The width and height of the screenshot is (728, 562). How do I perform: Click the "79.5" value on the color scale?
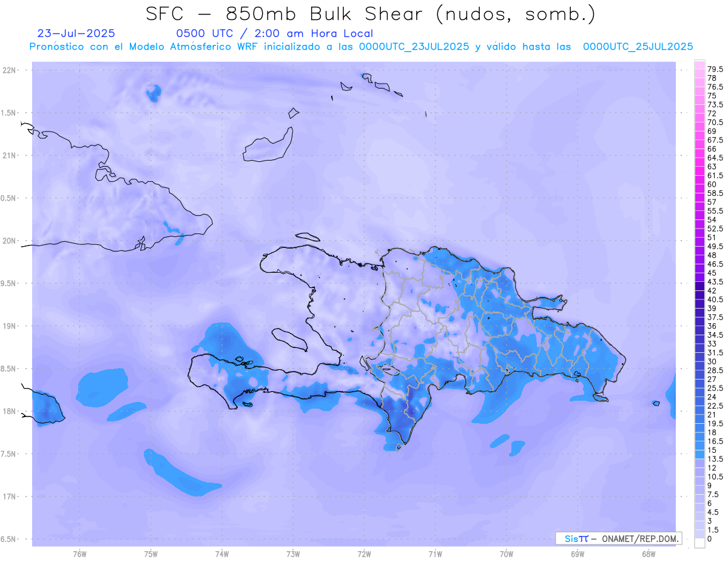pyautogui.click(x=716, y=70)
